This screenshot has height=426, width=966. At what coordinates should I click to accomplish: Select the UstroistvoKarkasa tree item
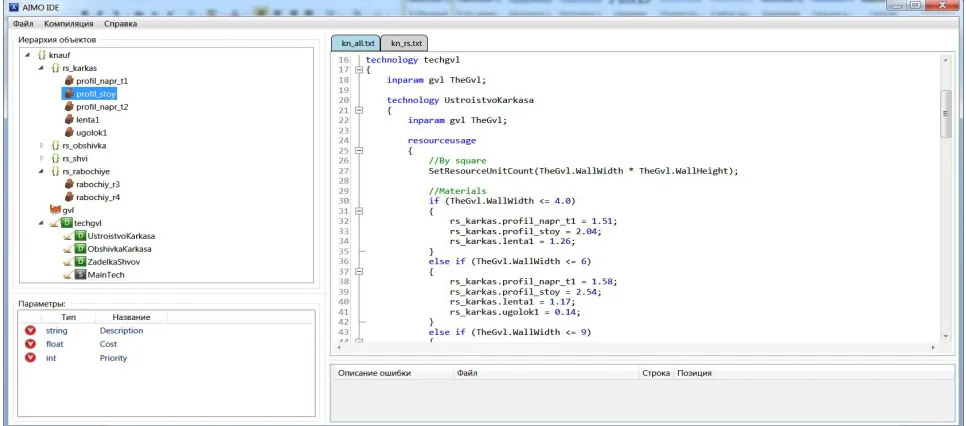[121, 236]
